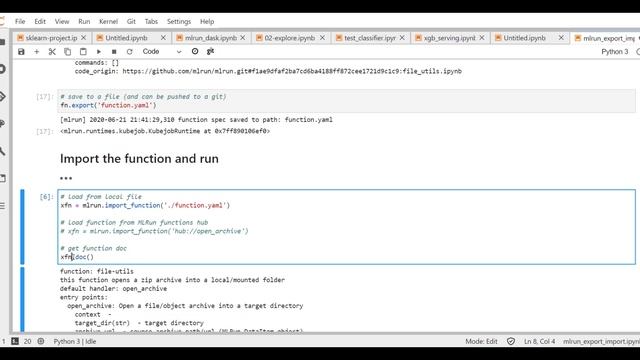This screenshot has width=640, height=360.
Task: Click the KubejobRuntime output text
Action: tap(165, 131)
